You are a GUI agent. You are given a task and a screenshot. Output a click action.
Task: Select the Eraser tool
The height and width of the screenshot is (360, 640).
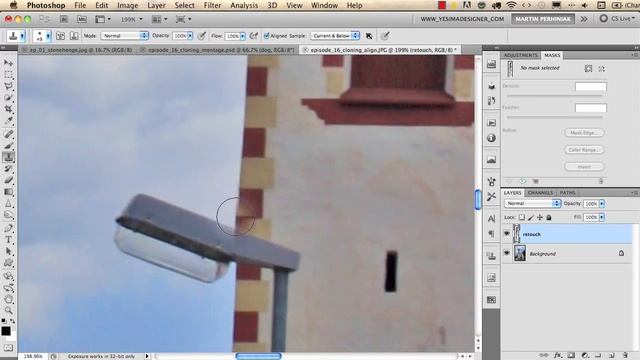[x=8, y=180]
